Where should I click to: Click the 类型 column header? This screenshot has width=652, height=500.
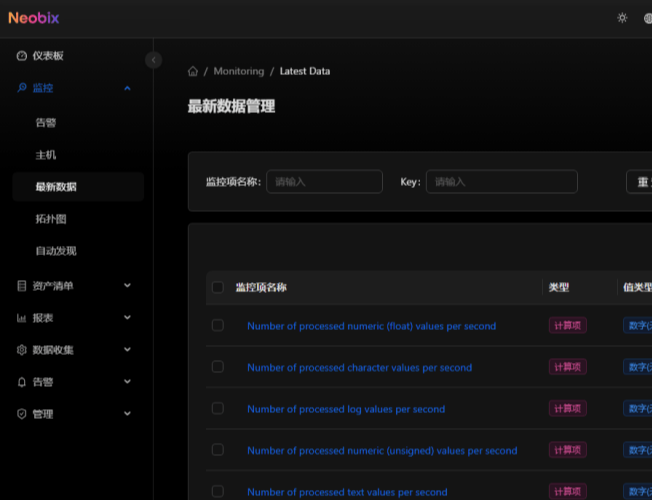point(558,287)
